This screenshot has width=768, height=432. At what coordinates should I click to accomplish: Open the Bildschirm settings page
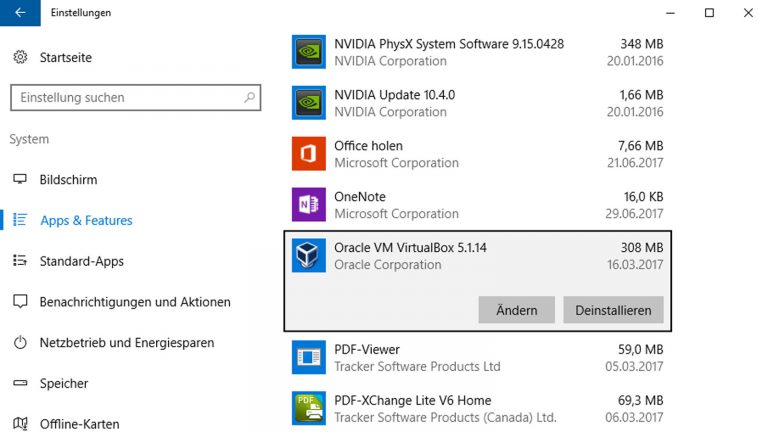(x=68, y=180)
